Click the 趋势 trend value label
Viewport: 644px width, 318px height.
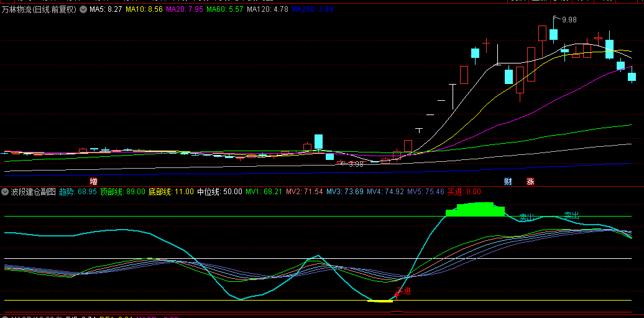pyautogui.click(x=78, y=192)
